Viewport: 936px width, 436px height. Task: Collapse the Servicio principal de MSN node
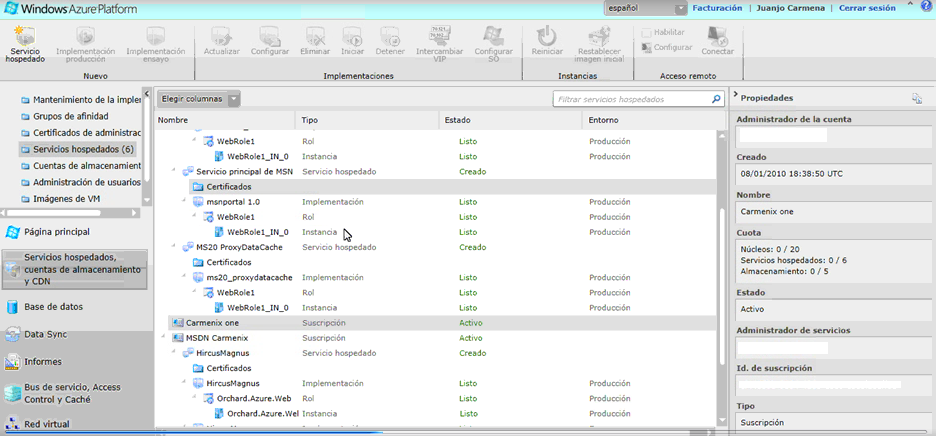(175, 171)
